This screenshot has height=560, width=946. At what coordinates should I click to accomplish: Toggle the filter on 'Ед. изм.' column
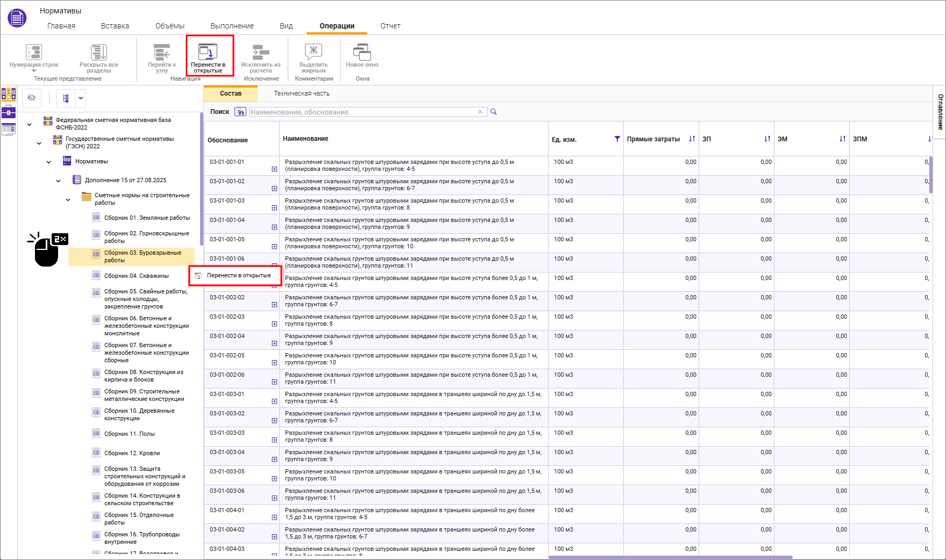617,139
